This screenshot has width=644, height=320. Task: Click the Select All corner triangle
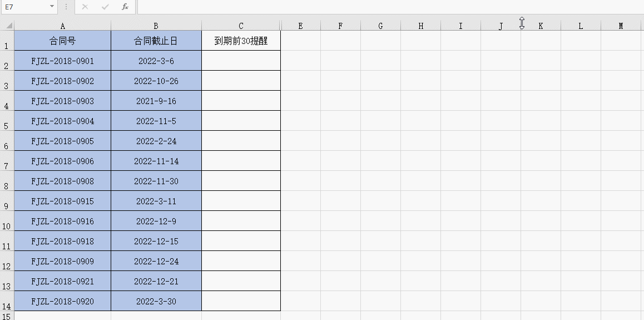(x=9, y=26)
